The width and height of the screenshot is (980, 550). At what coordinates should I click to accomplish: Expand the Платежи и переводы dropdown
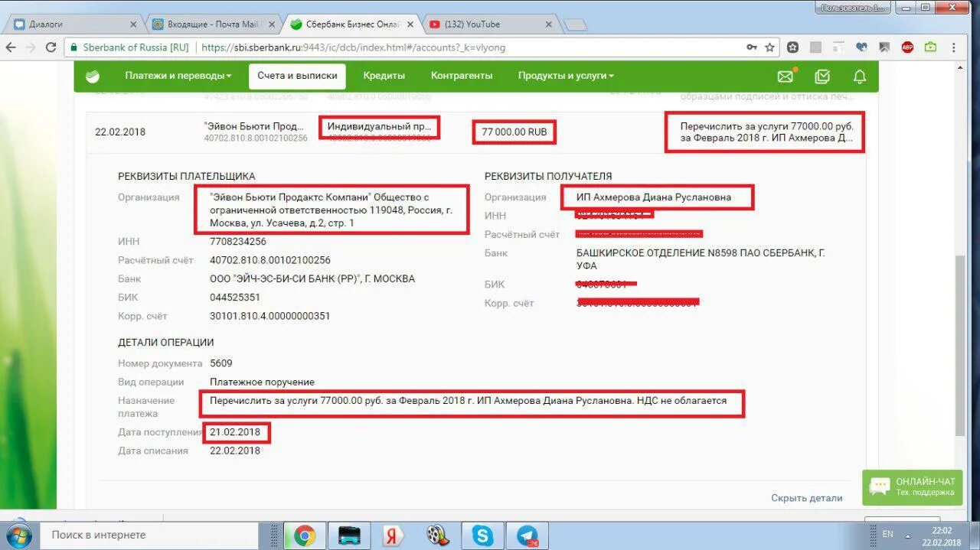point(178,76)
